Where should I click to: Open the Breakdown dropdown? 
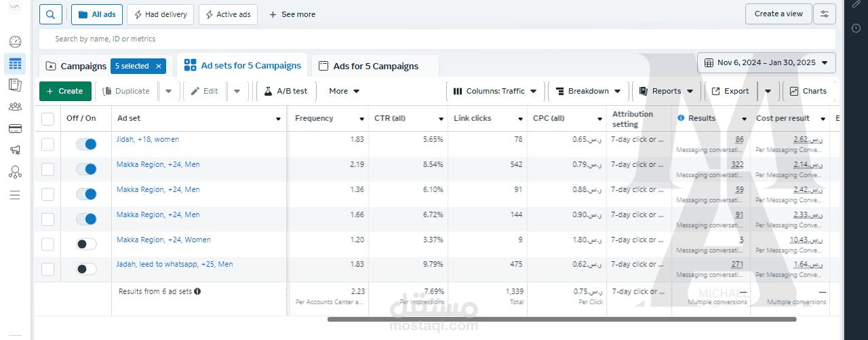point(588,91)
